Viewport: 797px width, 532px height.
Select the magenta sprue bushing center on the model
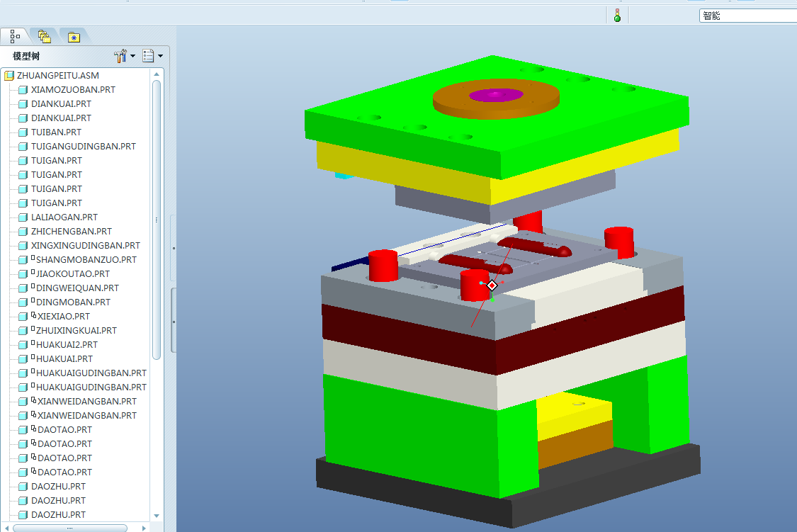click(x=496, y=95)
